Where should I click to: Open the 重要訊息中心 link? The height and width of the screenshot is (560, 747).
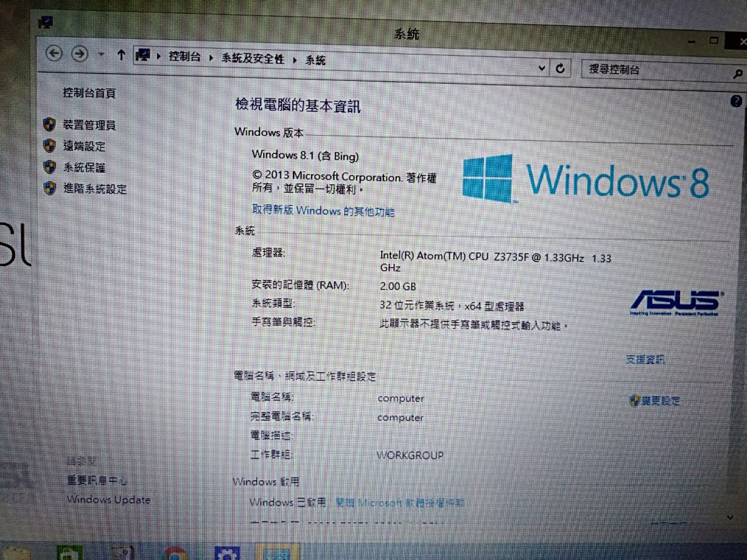pyautogui.click(x=97, y=480)
